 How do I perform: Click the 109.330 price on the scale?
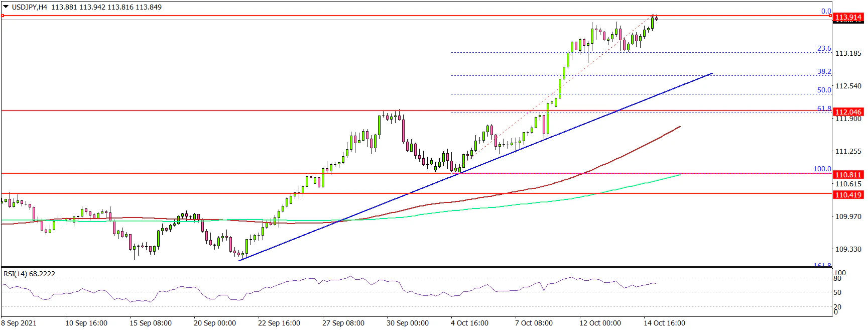click(848, 249)
